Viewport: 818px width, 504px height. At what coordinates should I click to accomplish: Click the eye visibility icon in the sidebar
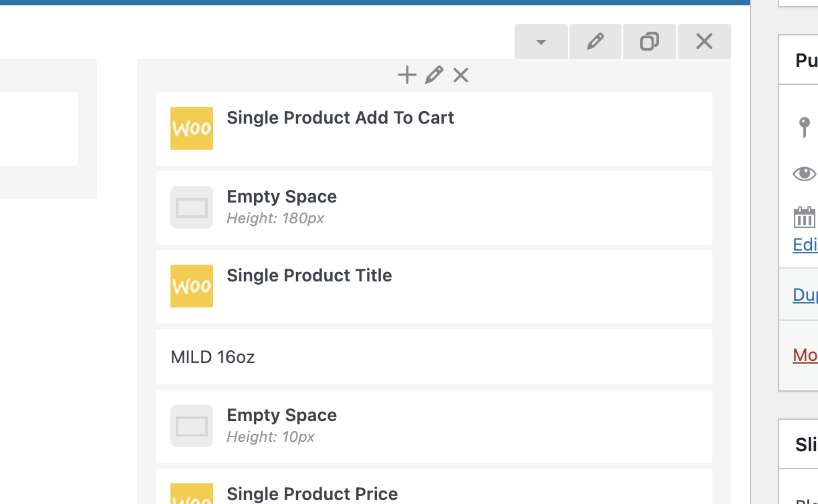(x=805, y=174)
